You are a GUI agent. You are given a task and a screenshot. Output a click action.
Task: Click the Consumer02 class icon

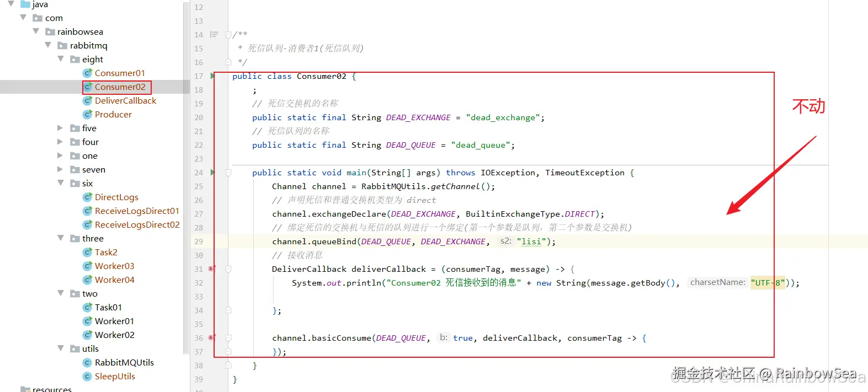[87, 87]
